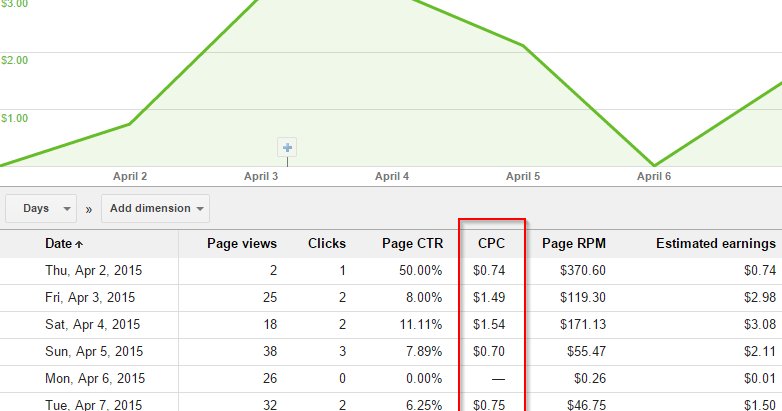Viewport: 782px width, 411px height.
Task: Sort by Page CTR column header
Action: (x=412, y=243)
